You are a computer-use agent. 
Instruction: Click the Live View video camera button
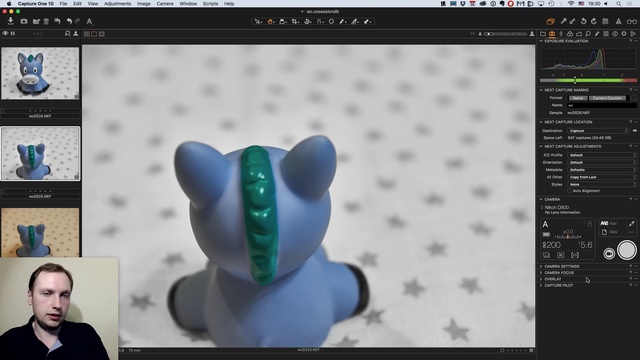(x=609, y=253)
